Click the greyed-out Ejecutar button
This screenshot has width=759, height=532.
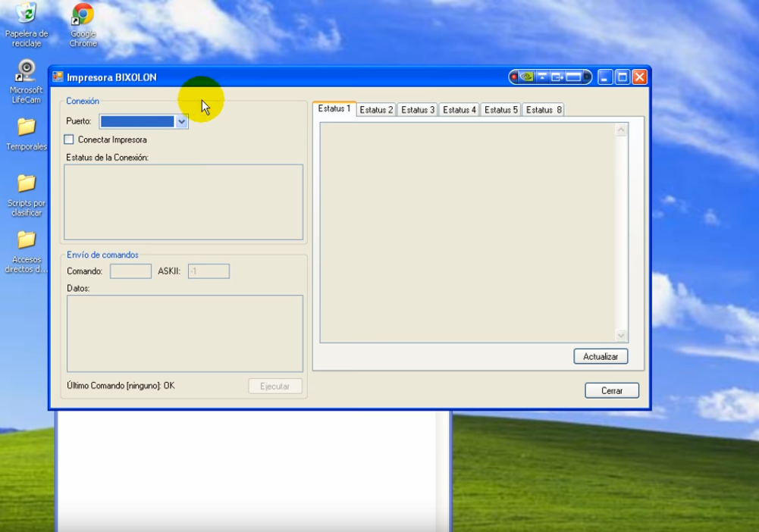click(x=275, y=386)
